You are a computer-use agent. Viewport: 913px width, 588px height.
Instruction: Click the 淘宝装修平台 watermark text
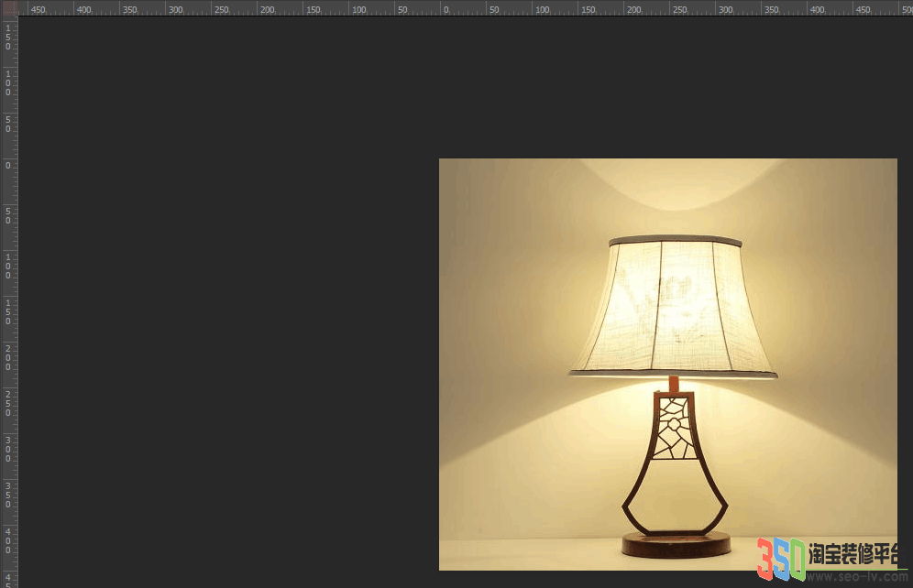(x=853, y=554)
